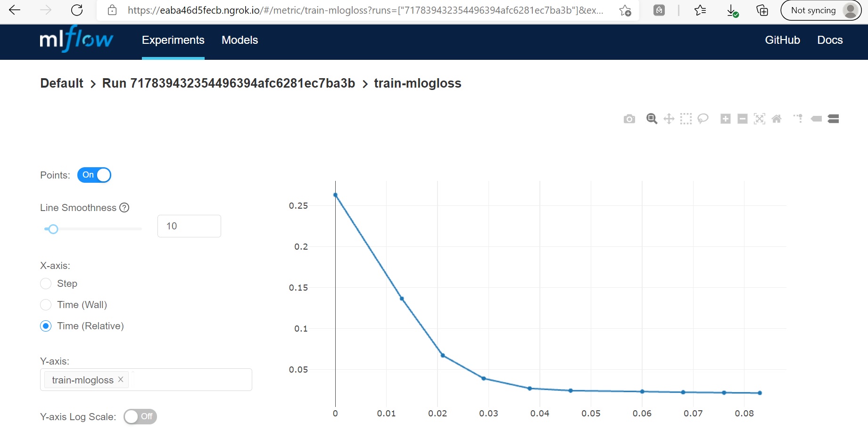Switch to the Experiments tab

pyautogui.click(x=173, y=40)
